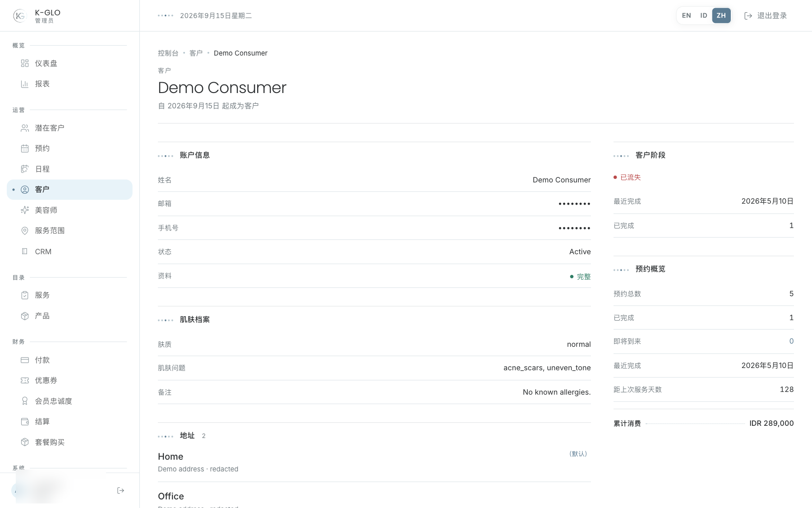Open the 服务范围 location pin icon
Screen dimensions: 812x508
pyautogui.click(x=25, y=231)
